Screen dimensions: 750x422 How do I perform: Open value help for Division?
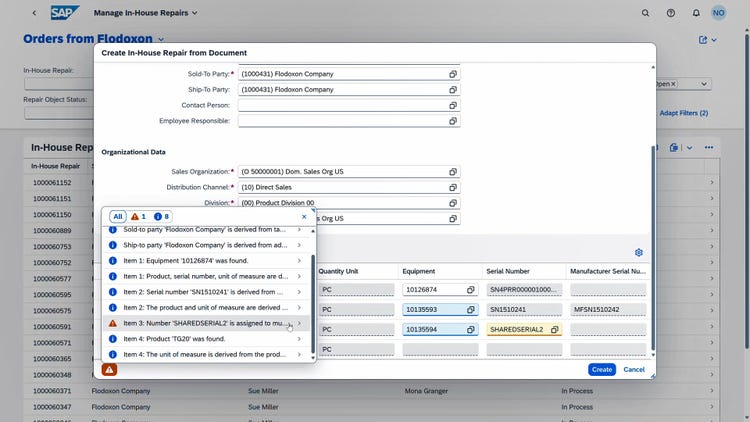pyautogui.click(x=452, y=203)
